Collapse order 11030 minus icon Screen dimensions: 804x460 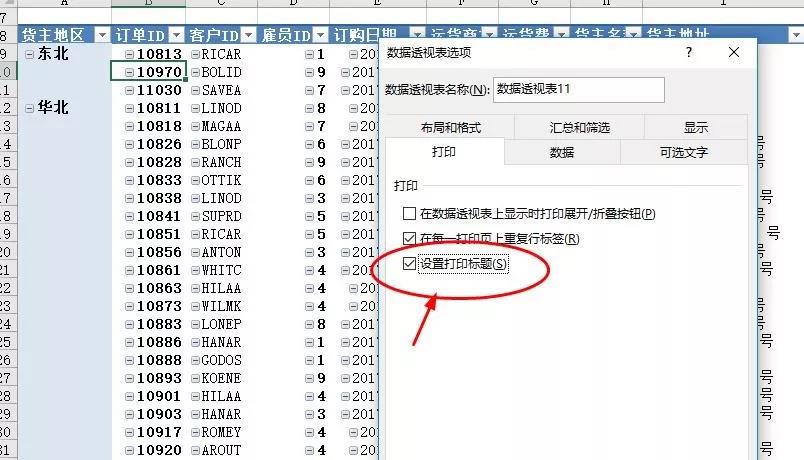pos(129,90)
